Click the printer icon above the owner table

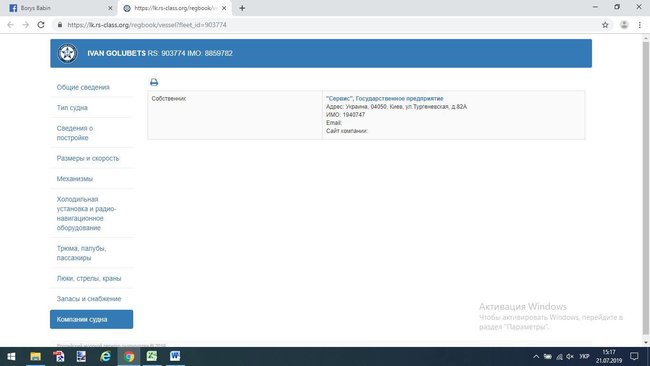point(154,82)
